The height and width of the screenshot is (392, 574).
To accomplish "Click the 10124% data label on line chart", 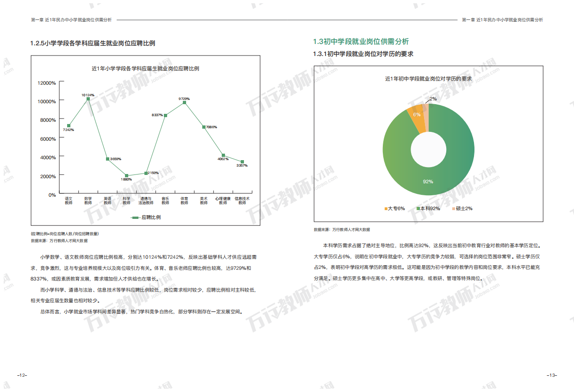I will [x=88, y=95].
